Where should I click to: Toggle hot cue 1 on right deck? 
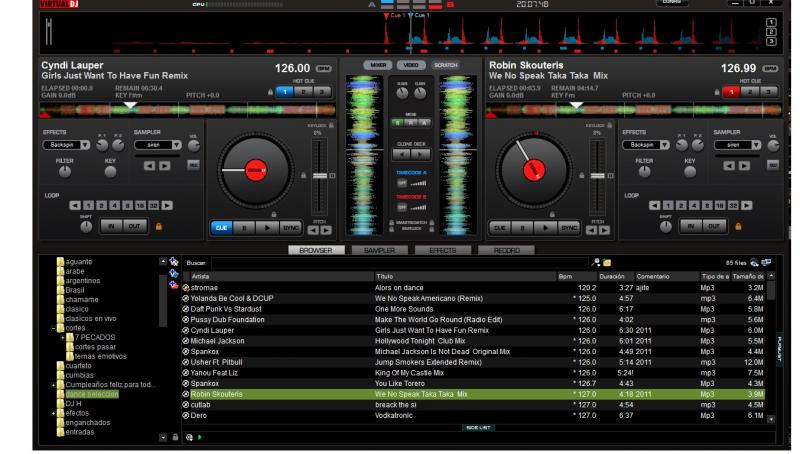click(x=732, y=91)
